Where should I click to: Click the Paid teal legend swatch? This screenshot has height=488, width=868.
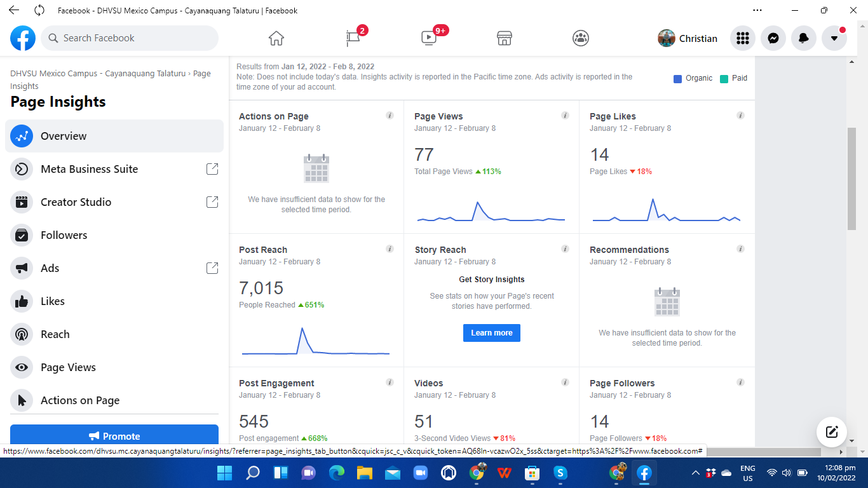724,79
